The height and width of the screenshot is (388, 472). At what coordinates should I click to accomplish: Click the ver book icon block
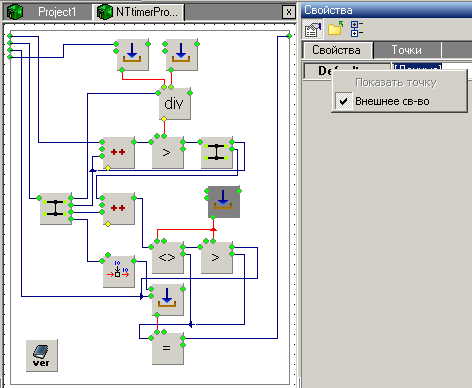click(x=42, y=356)
